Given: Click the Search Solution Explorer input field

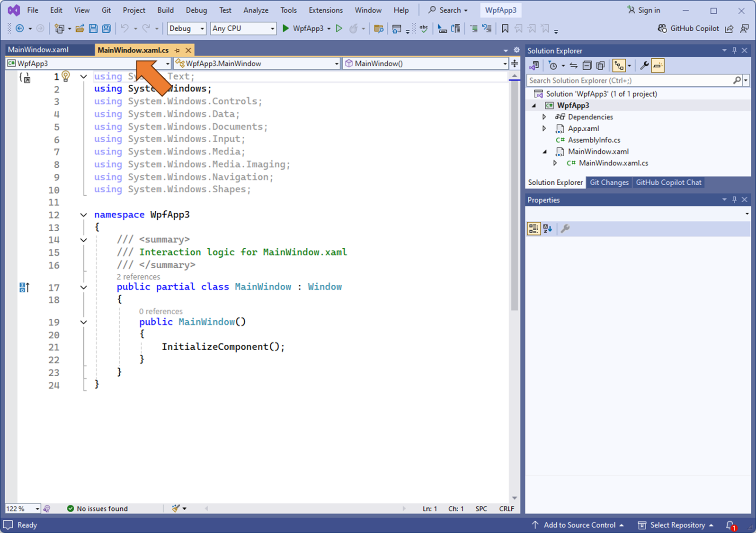Looking at the screenshot, I should 631,81.
